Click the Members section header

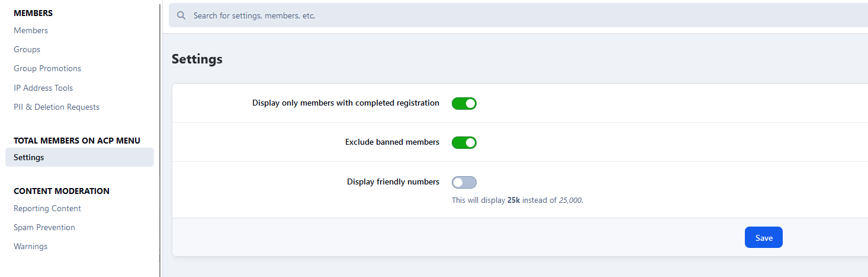33,13
